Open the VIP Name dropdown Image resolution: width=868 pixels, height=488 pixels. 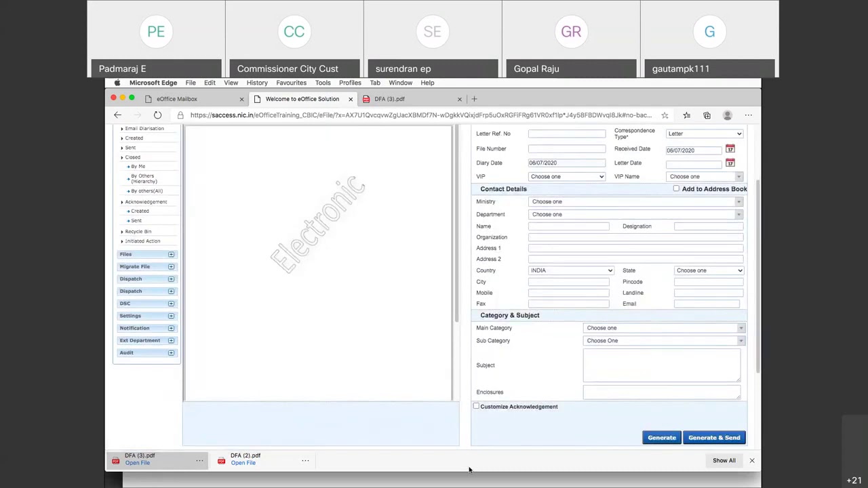705,176
